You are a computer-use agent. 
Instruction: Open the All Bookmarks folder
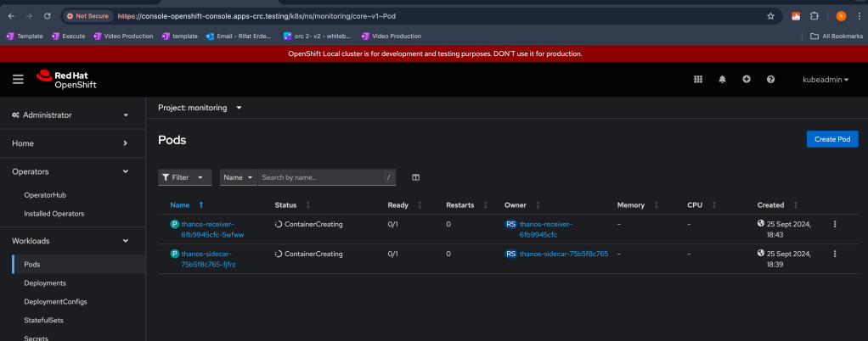coord(837,36)
